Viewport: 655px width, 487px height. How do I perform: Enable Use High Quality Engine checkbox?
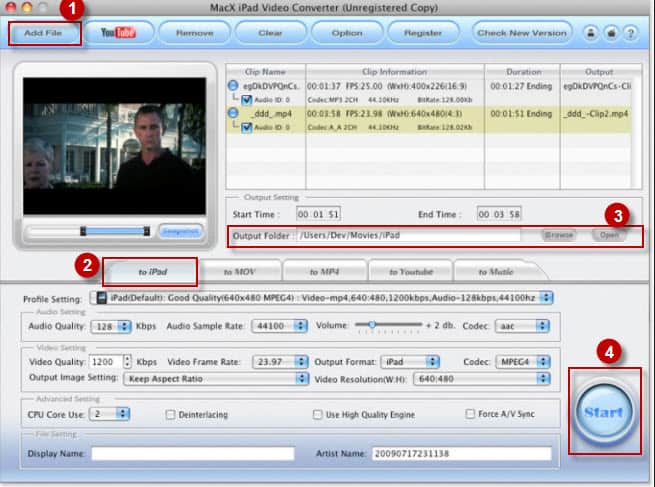coord(317,414)
